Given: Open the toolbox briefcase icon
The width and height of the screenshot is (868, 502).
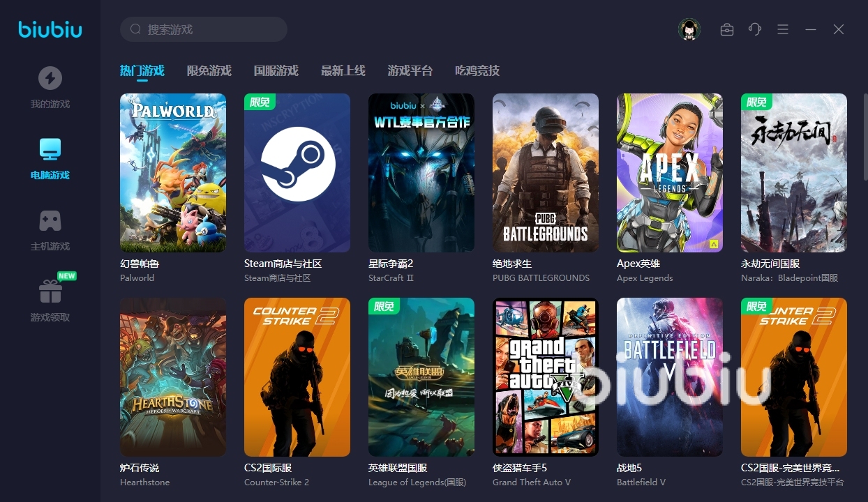Looking at the screenshot, I should pos(727,29).
